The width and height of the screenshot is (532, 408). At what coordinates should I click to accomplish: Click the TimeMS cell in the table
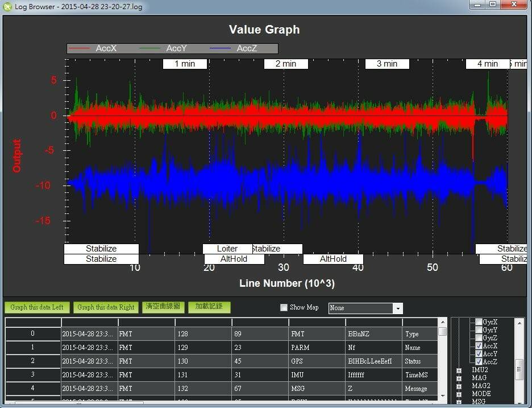[421, 374]
